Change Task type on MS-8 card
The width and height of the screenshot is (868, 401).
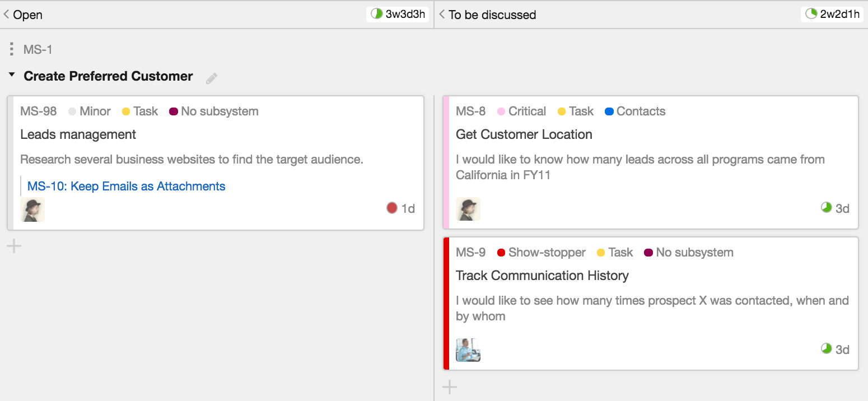[x=576, y=111]
